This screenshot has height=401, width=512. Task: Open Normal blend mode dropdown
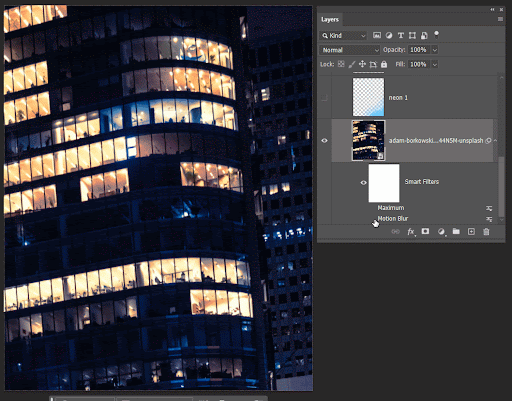pos(350,50)
